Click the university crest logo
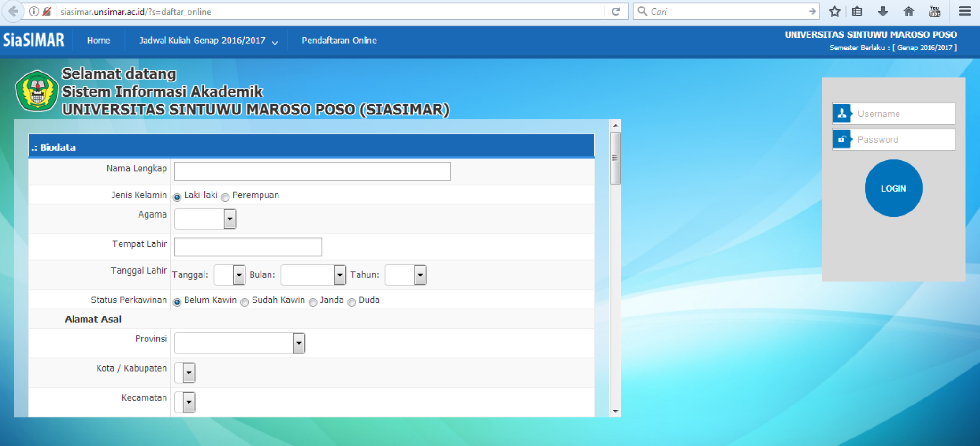Image resolution: width=980 pixels, height=446 pixels. click(x=37, y=90)
